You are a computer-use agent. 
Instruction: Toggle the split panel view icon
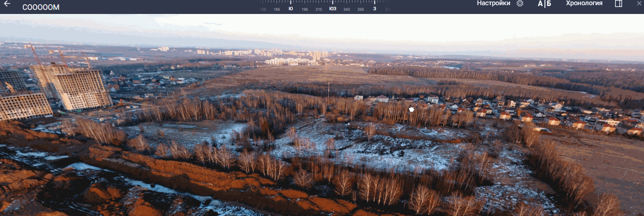pos(618,4)
